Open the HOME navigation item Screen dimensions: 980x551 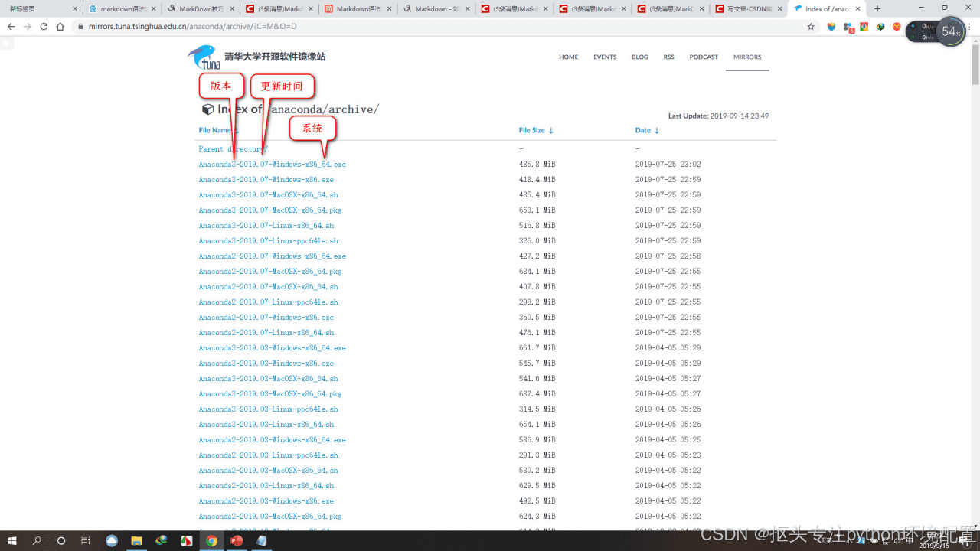[568, 57]
